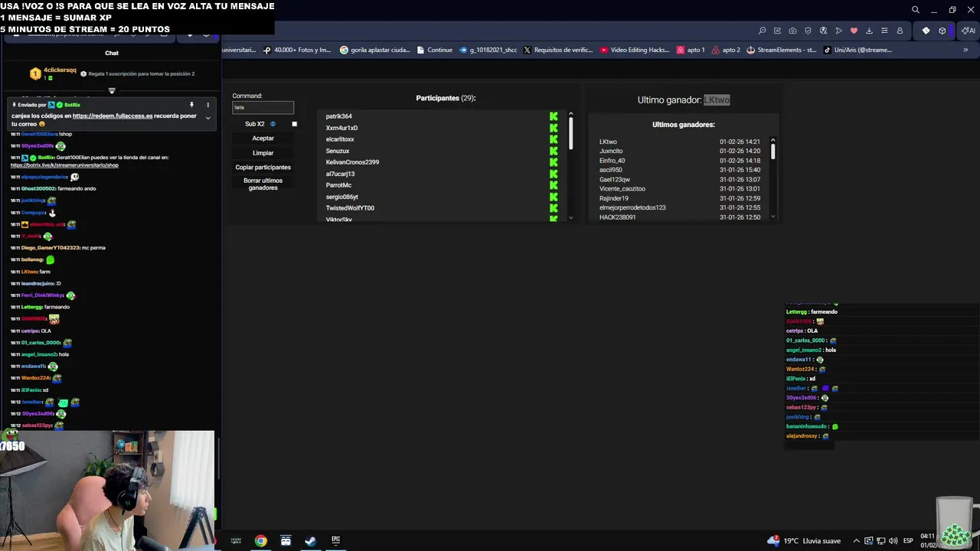980x551 pixels.
Task: Click winner Juxncito in ultimos ganadores
Action: pyautogui.click(x=611, y=151)
